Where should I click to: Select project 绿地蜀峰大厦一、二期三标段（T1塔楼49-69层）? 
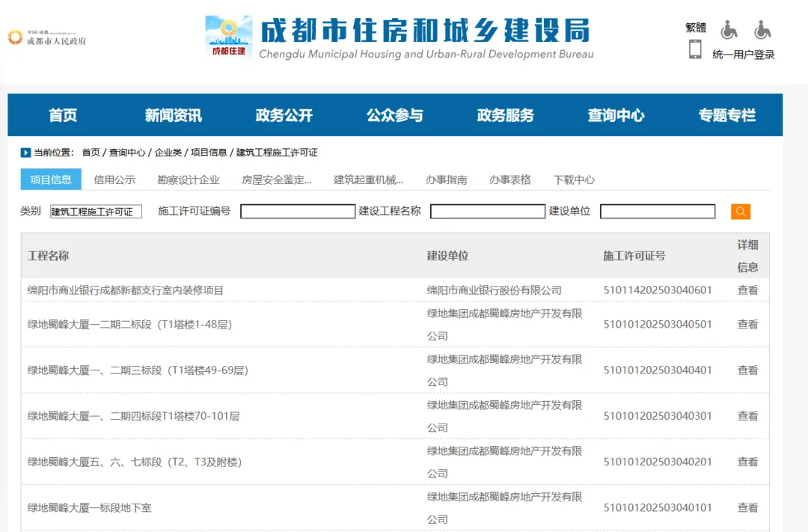138,370
